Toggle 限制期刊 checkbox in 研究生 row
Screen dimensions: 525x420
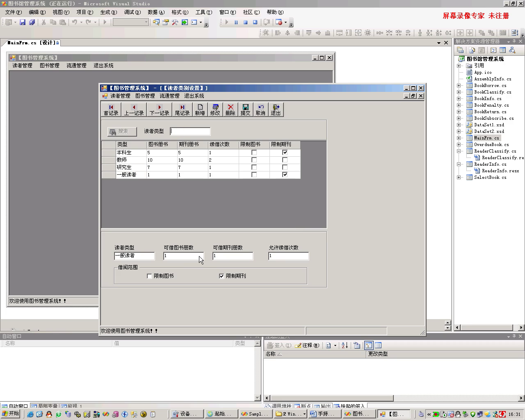(285, 167)
